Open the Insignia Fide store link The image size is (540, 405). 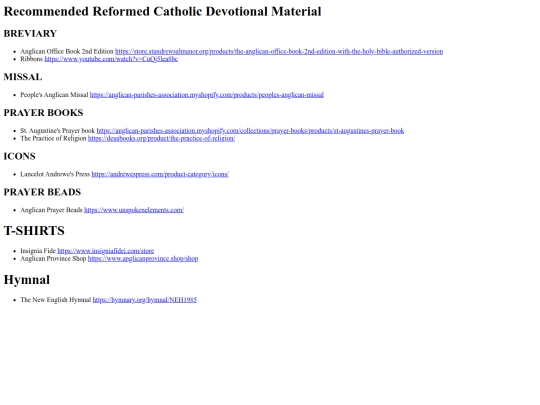tap(106, 251)
